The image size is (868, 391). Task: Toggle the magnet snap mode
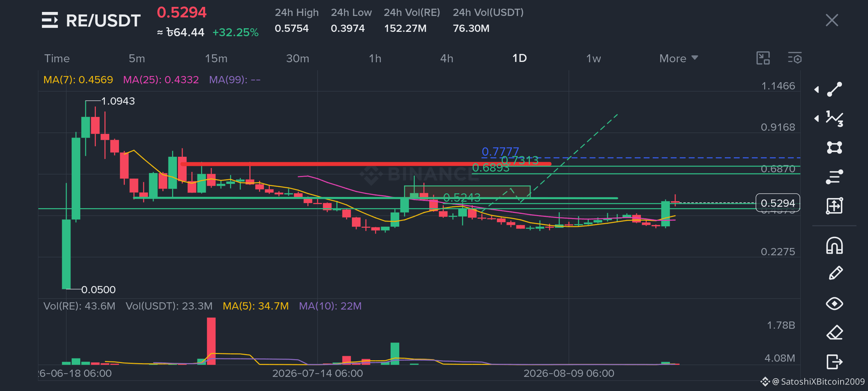point(834,245)
